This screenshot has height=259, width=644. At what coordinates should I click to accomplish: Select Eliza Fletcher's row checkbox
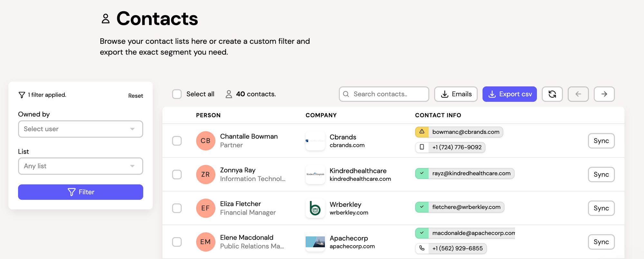[177, 208]
